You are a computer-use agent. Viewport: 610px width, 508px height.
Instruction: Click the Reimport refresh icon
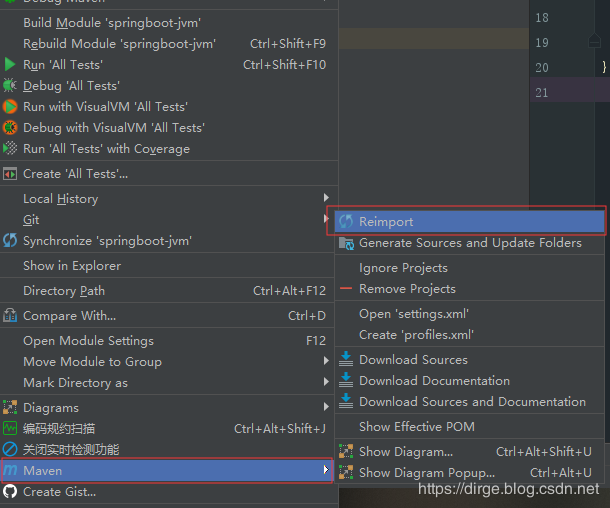[x=346, y=221]
